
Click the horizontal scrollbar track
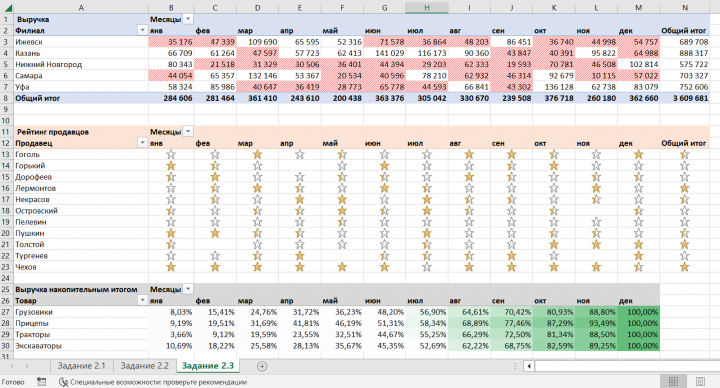pyautogui.click(x=627, y=366)
